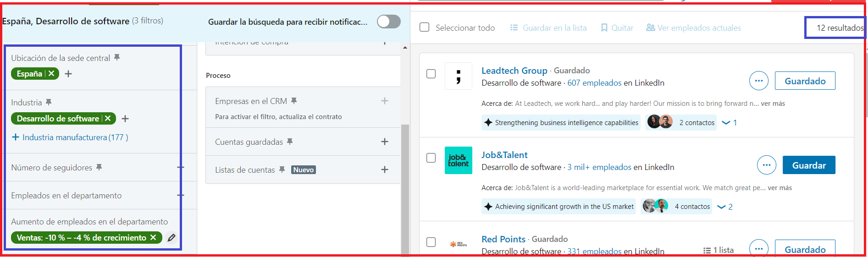Expand Job&Talent description with ver más
The width and height of the screenshot is (868, 257).
(x=780, y=188)
